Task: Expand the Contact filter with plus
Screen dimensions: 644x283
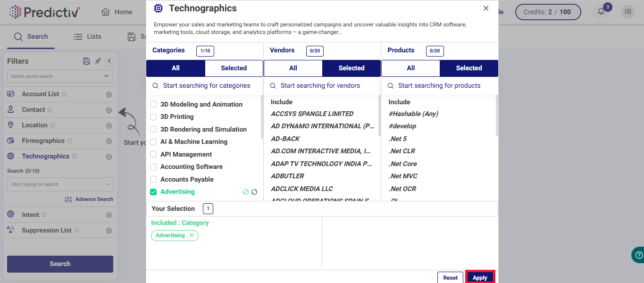Action: (x=109, y=110)
